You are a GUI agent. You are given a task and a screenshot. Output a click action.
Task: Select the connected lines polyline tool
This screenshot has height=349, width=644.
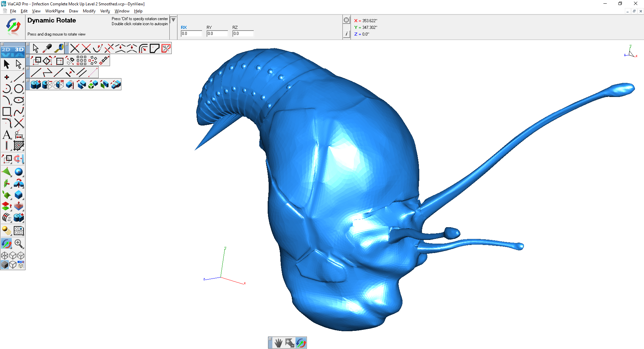tap(47, 72)
